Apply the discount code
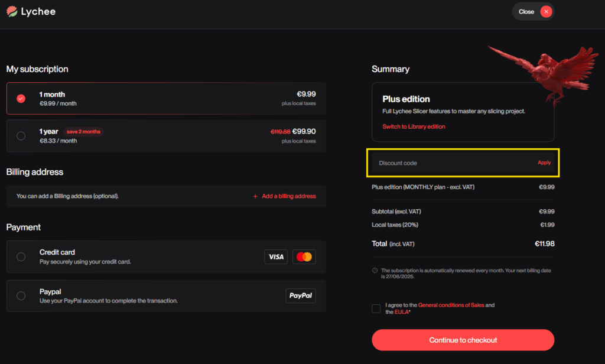 click(544, 162)
